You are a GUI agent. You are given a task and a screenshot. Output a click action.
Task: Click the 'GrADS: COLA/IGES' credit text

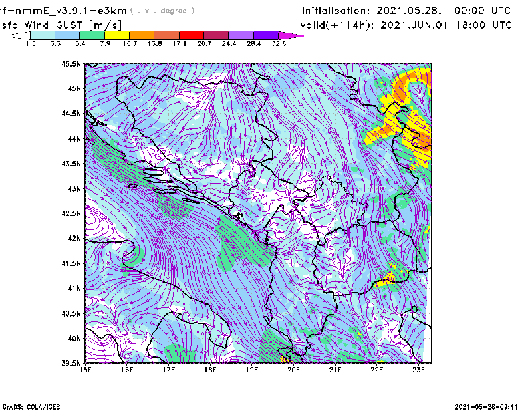[x=31, y=407]
